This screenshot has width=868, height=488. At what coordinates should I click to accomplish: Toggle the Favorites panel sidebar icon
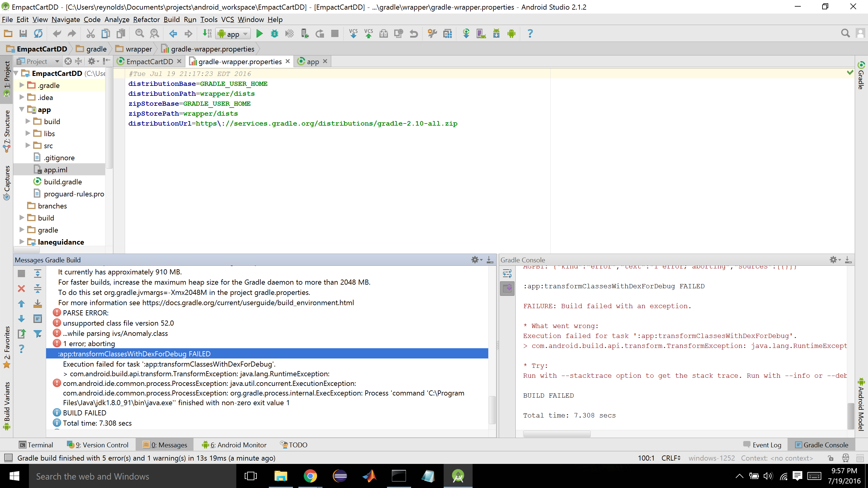(x=5, y=346)
